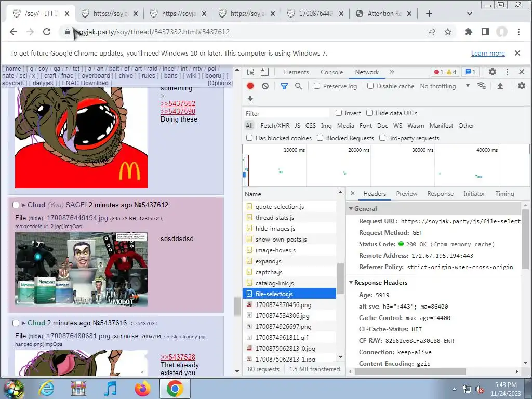Click the share page icon in address bar

pos(431,32)
